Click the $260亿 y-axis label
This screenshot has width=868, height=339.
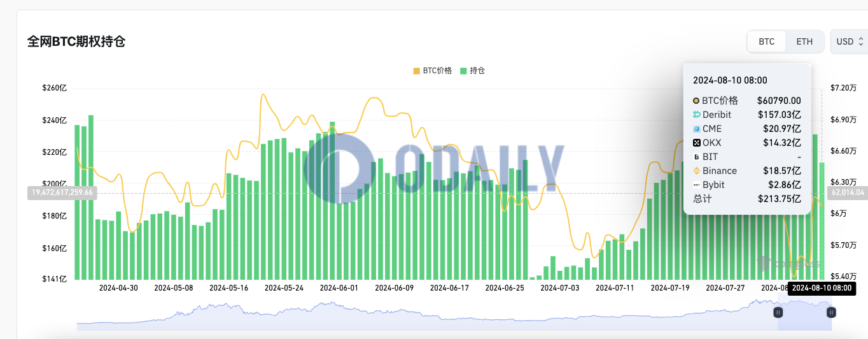click(55, 89)
